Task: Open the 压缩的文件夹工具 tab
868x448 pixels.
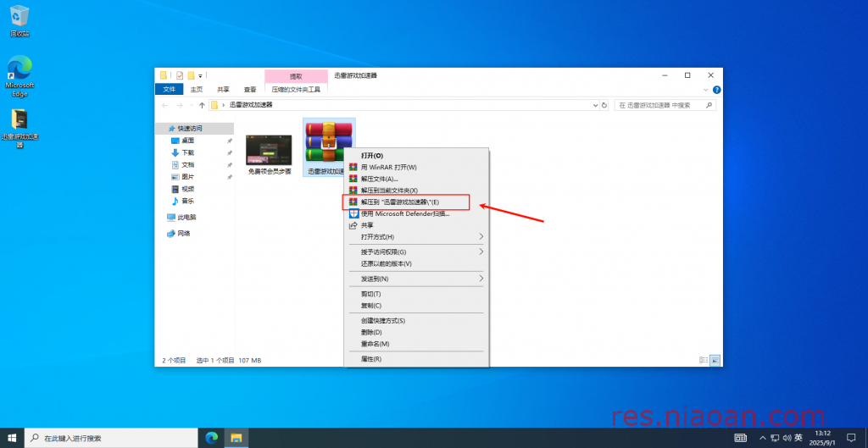Action: point(296,89)
